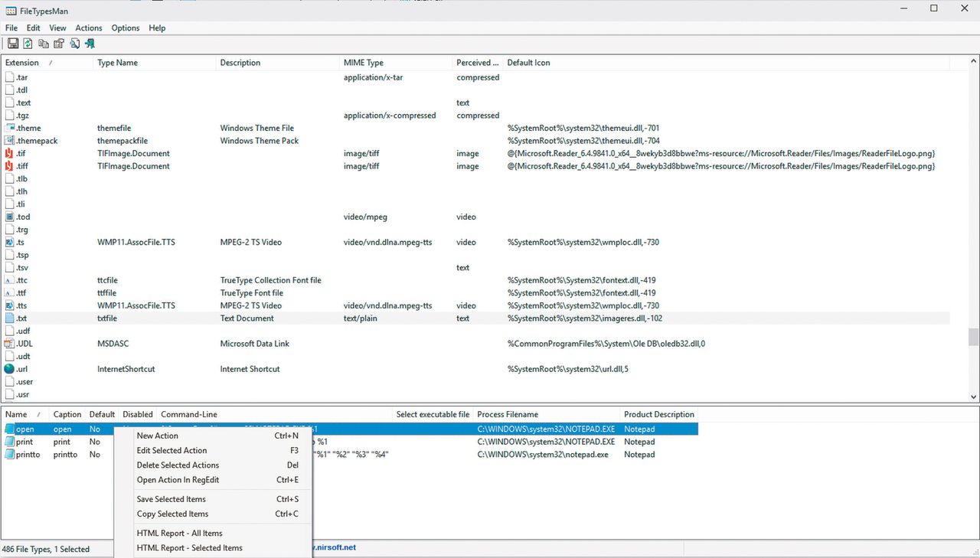Select the 'Internet Shortcut' description cell
Viewport: 980px width, 558px height.
[x=250, y=369]
